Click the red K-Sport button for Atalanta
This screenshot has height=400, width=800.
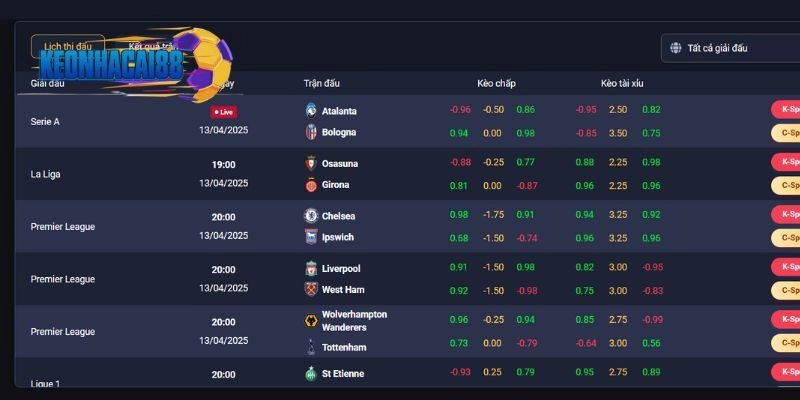click(x=786, y=109)
